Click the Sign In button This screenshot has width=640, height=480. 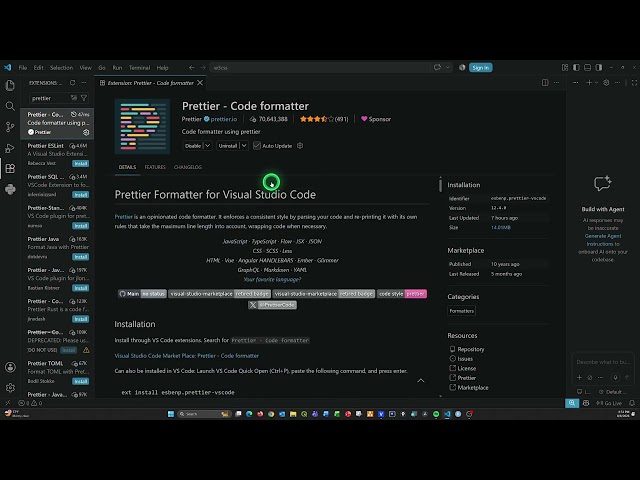[x=480, y=68]
